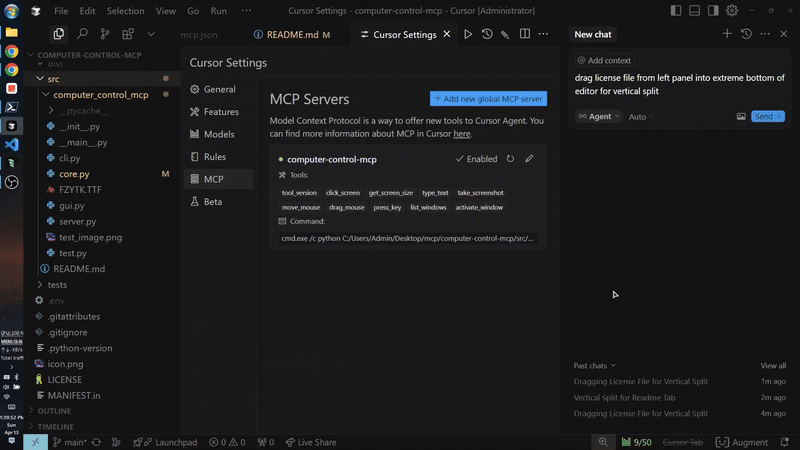This screenshot has height=450, width=800.
Task: Toggle the Enabled state of MCP server
Action: [476, 159]
